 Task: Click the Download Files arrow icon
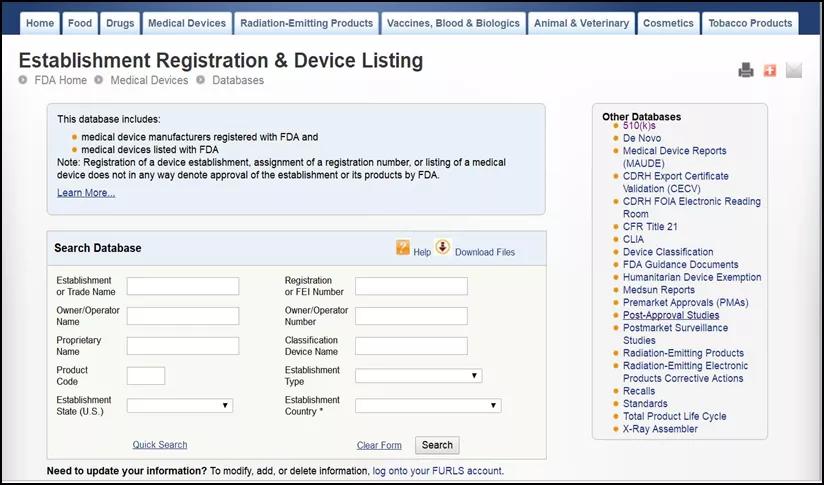tap(443, 247)
